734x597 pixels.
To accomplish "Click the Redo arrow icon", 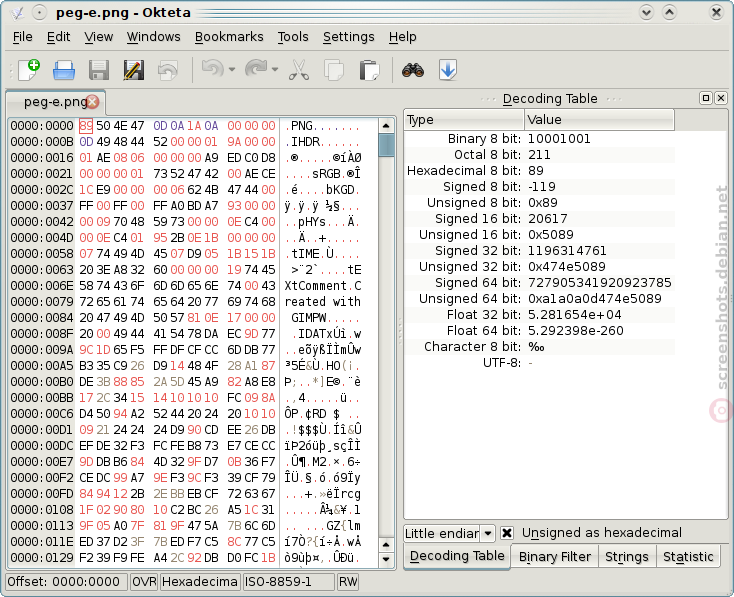I will pyautogui.click(x=256, y=69).
